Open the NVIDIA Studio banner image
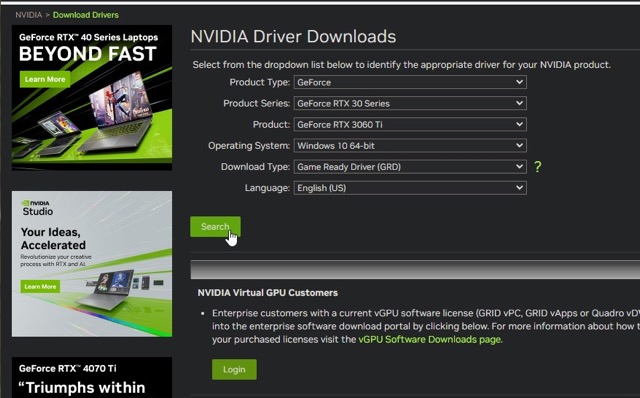 click(x=92, y=264)
